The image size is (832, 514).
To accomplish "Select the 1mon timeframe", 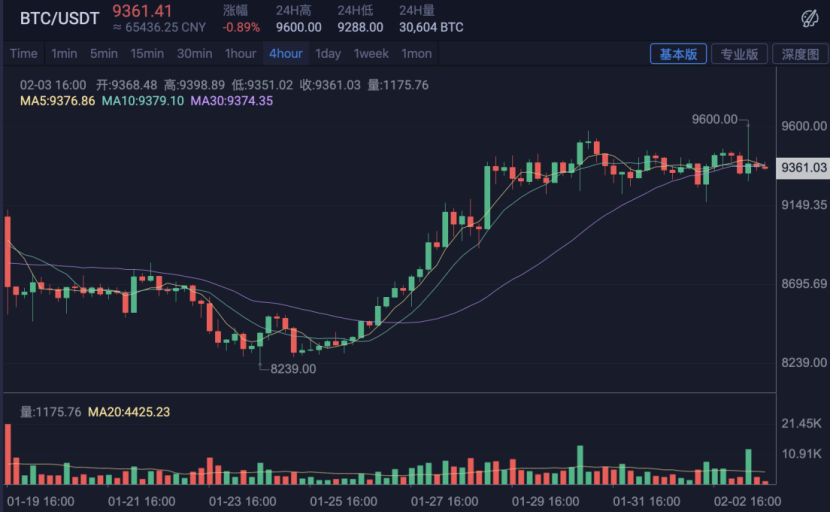I will click(416, 54).
